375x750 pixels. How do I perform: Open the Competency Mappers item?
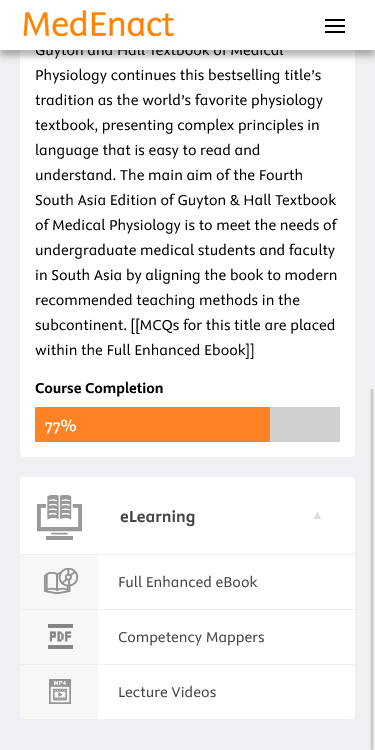click(x=188, y=637)
